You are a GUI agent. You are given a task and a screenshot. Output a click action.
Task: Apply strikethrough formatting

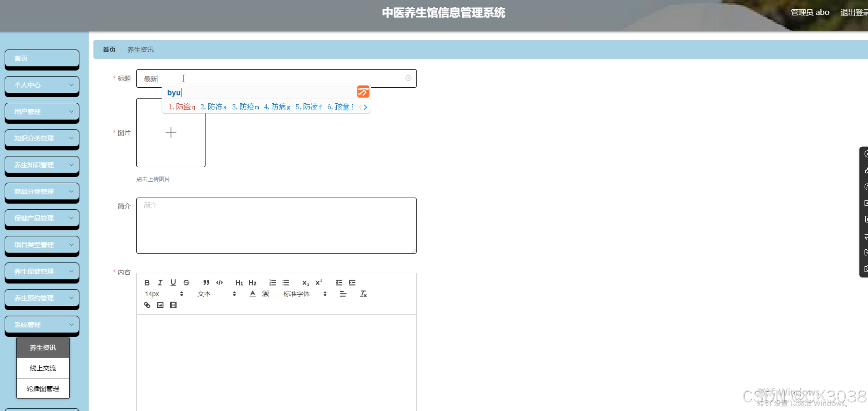point(186,282)
